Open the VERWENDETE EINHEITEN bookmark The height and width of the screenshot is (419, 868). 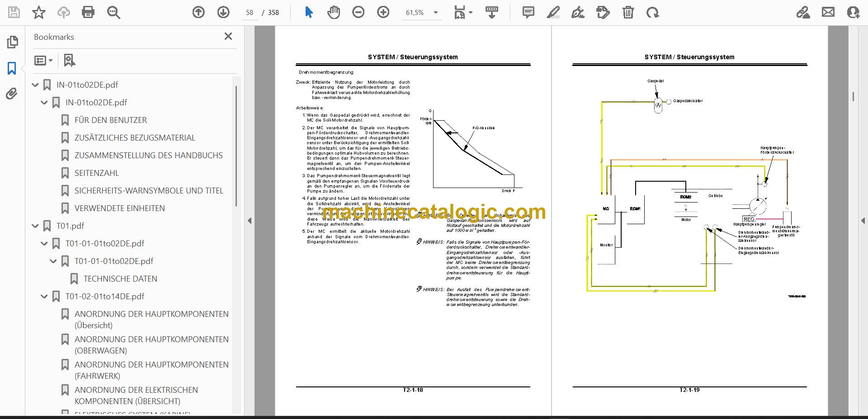[120, 208]
